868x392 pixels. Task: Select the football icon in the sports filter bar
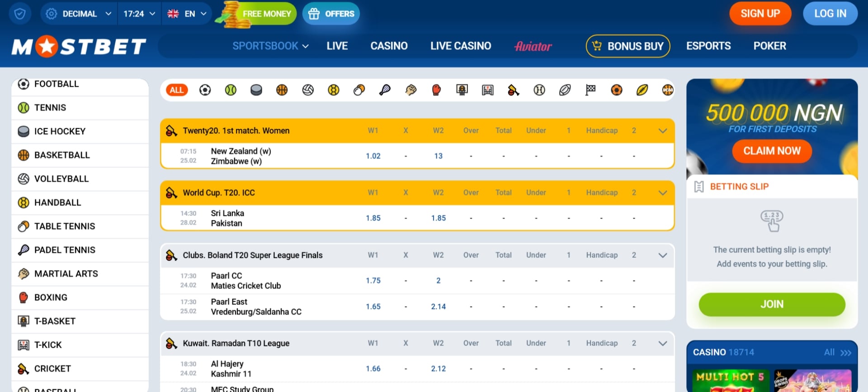[x=205, y=90]
